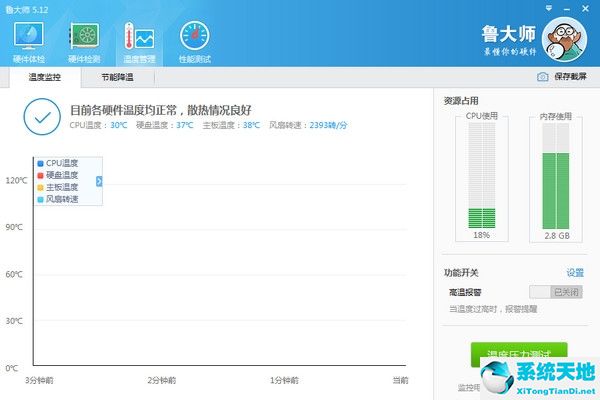Click the 当温度过高时，报警提醒 description
The image size is (600, 400).
[x=493, y=309]
